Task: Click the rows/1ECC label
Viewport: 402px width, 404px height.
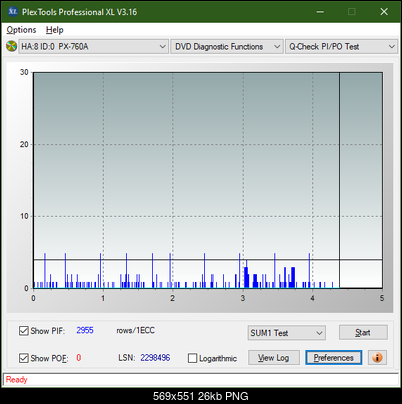Action: [135, 330]
